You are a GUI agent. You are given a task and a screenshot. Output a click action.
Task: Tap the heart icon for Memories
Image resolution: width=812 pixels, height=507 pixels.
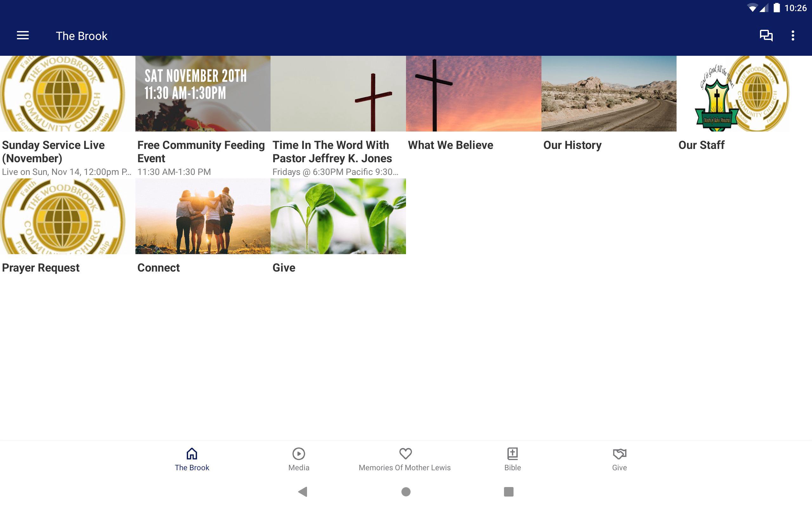[x=405, y=454]
